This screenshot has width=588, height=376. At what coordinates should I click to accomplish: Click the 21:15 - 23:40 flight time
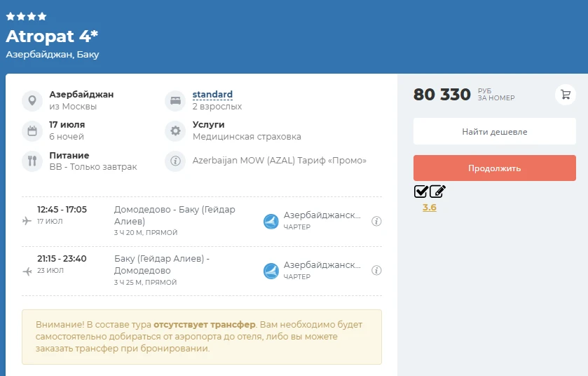tap(62, 259)
